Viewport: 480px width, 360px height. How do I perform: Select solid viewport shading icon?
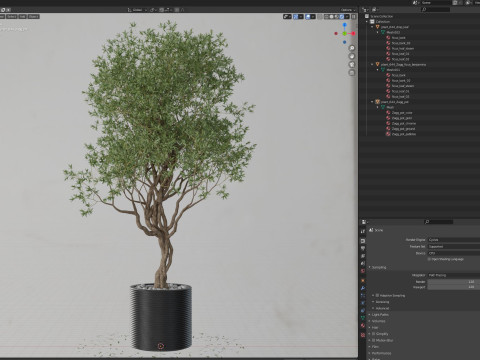(x=332, y=17)
